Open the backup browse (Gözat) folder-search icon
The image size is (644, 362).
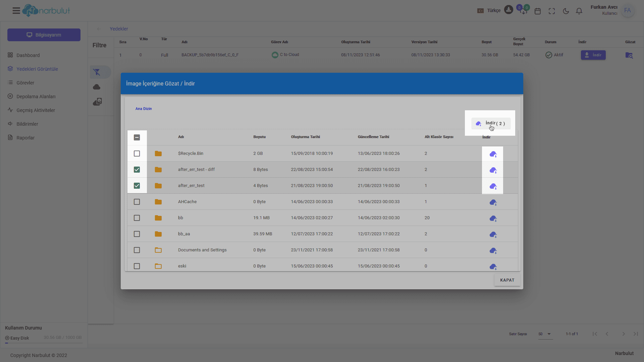click(x=629, y=55)
